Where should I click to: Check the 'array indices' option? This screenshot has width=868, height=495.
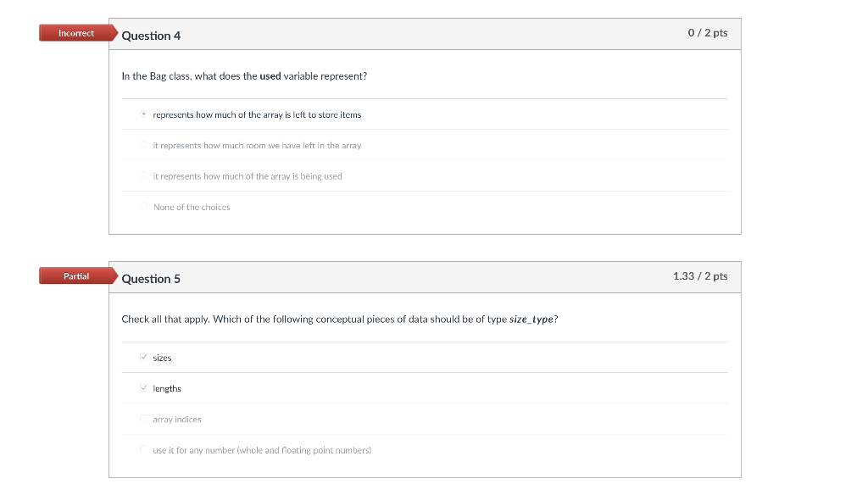[144, 419]
